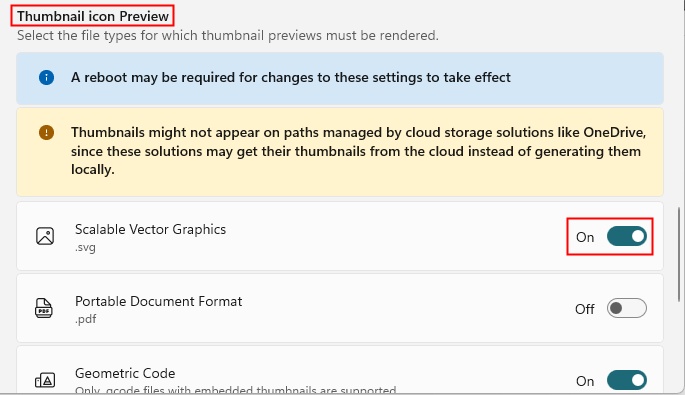Click the PDF file icon

[44, 308]
